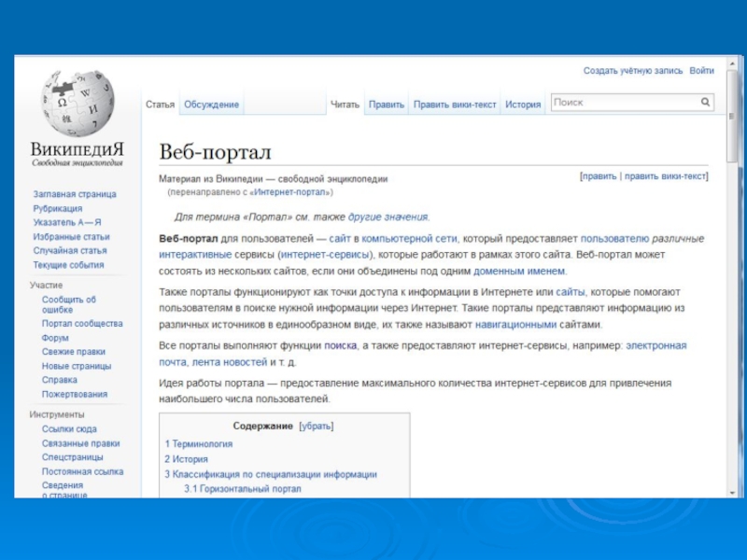This screenshot has height=560, width=747.
Task: Follow the навигационными link
Action: [516, 324]
